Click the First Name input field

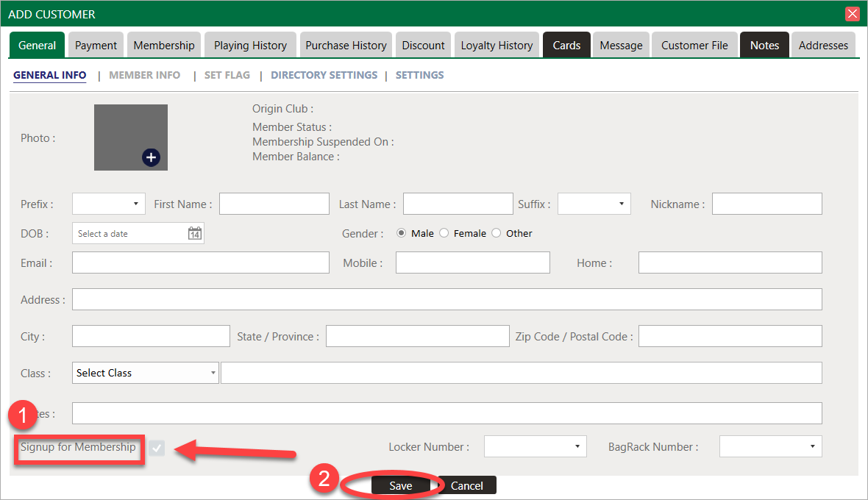tap(274, 204)
